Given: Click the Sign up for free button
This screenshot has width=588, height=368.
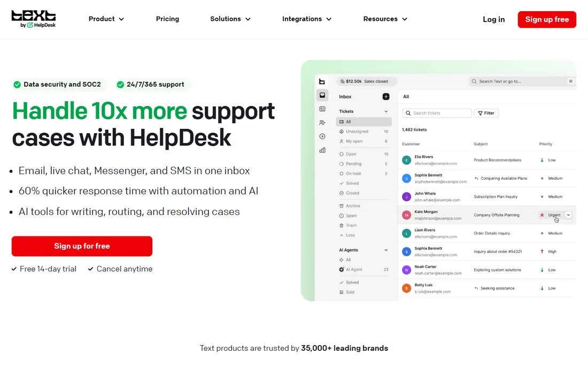Looking at the screenshot, I should 82,246.
